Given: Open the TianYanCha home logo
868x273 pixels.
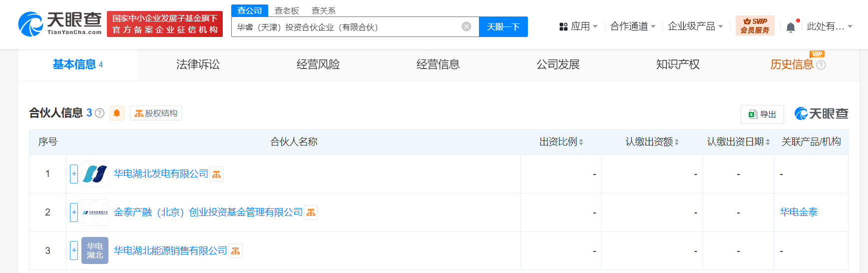Looking at the screenshot, I should pos(60,24).
